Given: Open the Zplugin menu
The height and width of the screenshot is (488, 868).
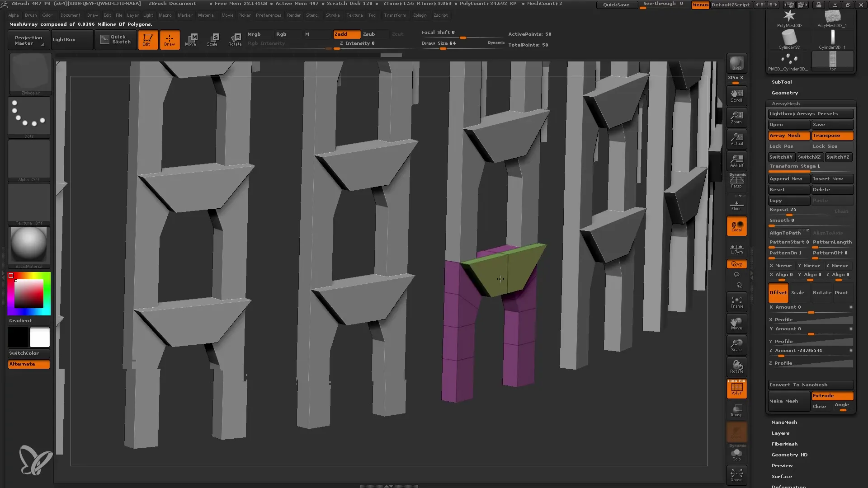Looking at the screenshot, I should tap(420, 15).
